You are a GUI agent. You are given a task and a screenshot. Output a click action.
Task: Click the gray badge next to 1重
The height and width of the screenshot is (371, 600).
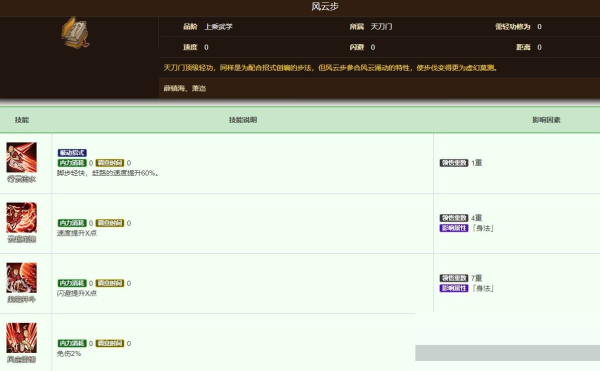click(x=454, y=163)
